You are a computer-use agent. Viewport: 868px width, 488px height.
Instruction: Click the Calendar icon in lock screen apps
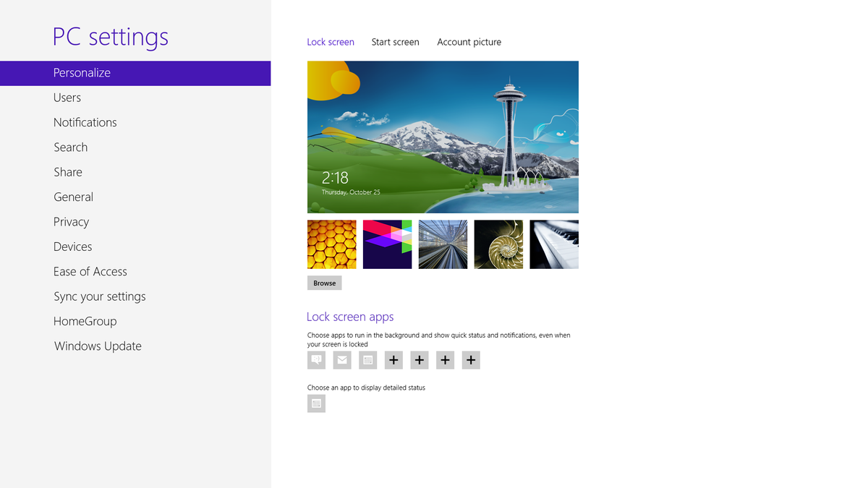(367, 359)
